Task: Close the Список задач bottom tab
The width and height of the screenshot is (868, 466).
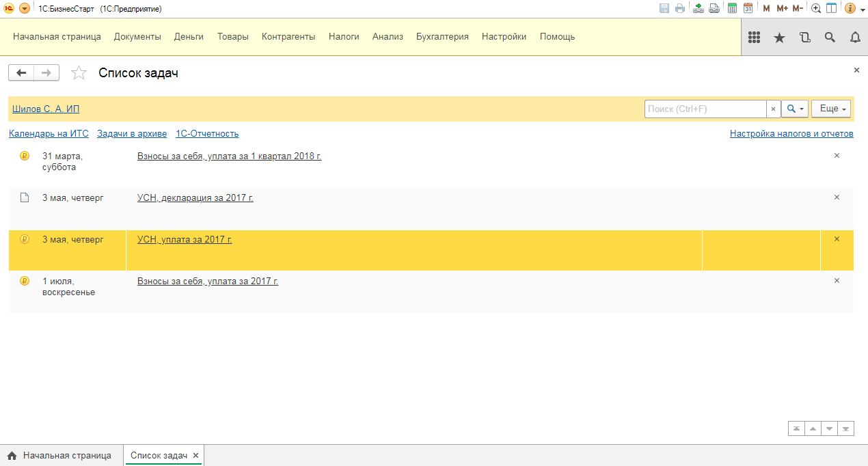Action: [195, 456]
